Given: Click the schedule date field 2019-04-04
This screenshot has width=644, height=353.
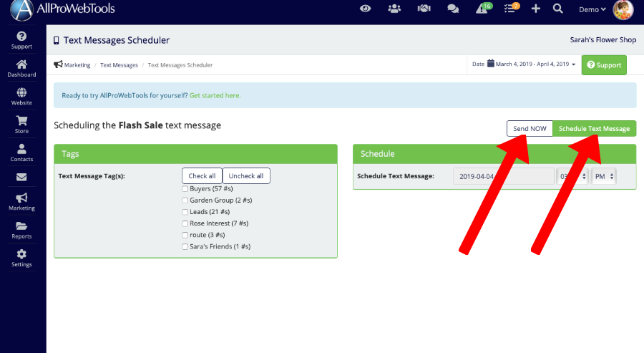Looking at the screenshot, I should coord(504,176).
